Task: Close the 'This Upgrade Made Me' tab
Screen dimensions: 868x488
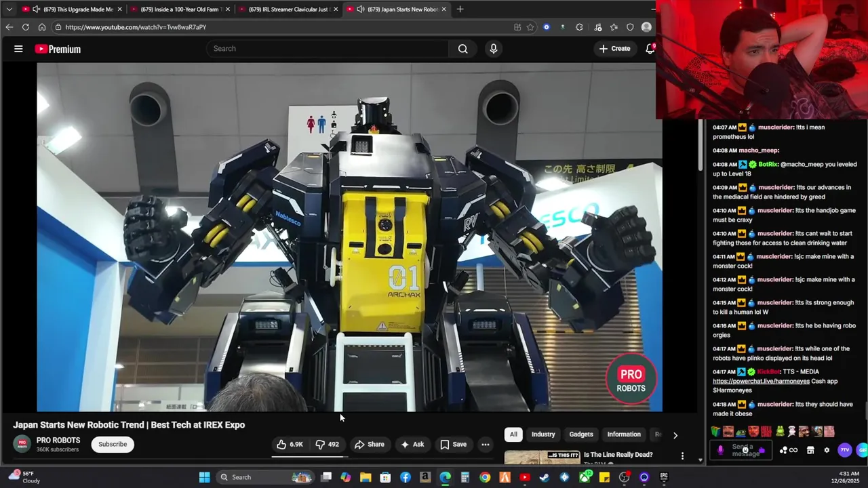Action: (119, 9)
